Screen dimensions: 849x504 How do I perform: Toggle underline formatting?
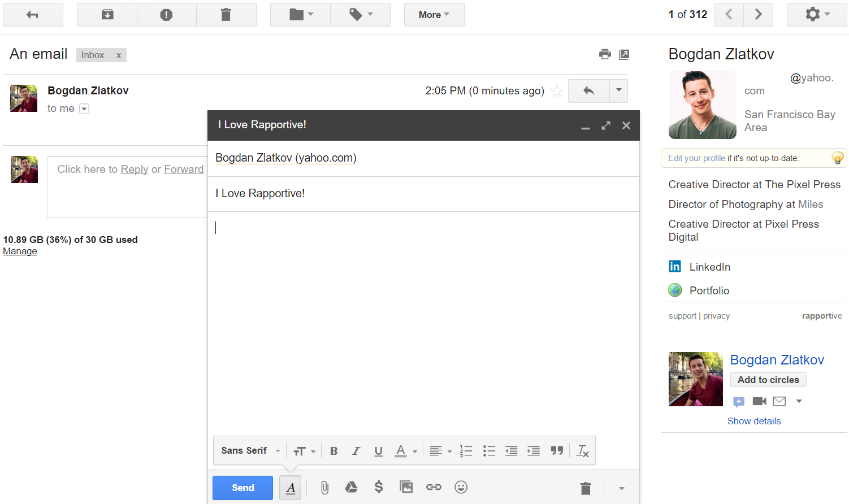click(379, 451)
